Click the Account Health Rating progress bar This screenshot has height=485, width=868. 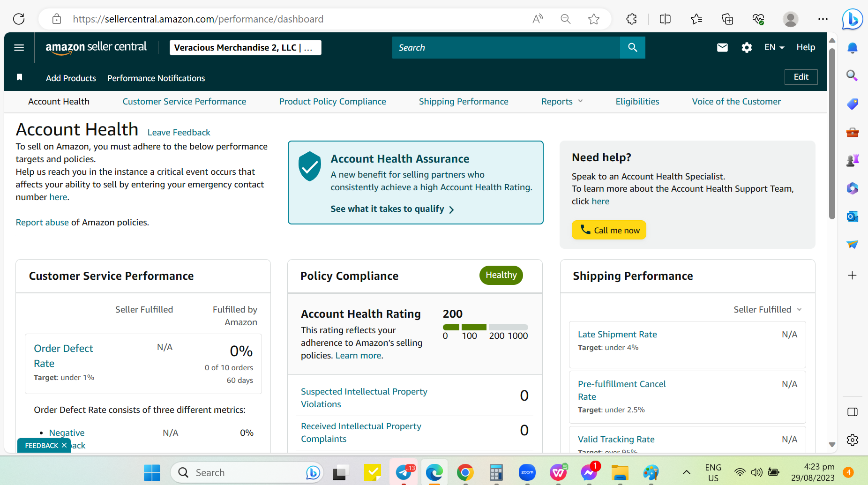(x=485, y=327)
